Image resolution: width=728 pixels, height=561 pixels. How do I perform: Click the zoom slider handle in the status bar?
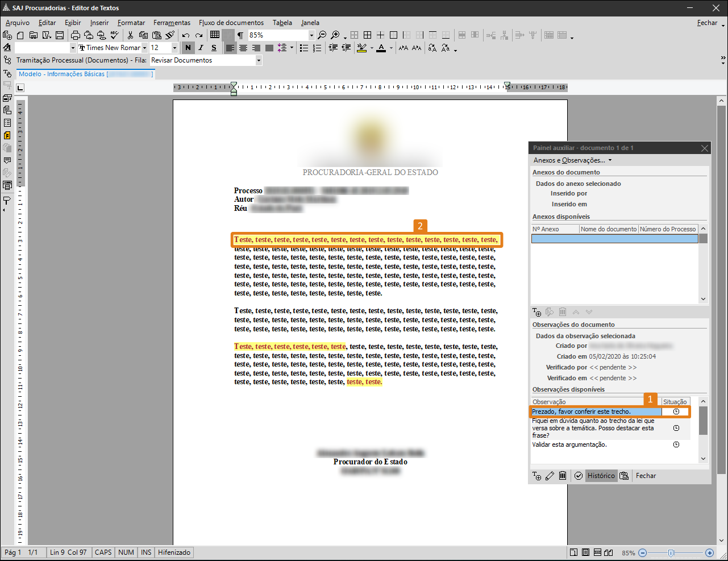(x=671, y=553)
